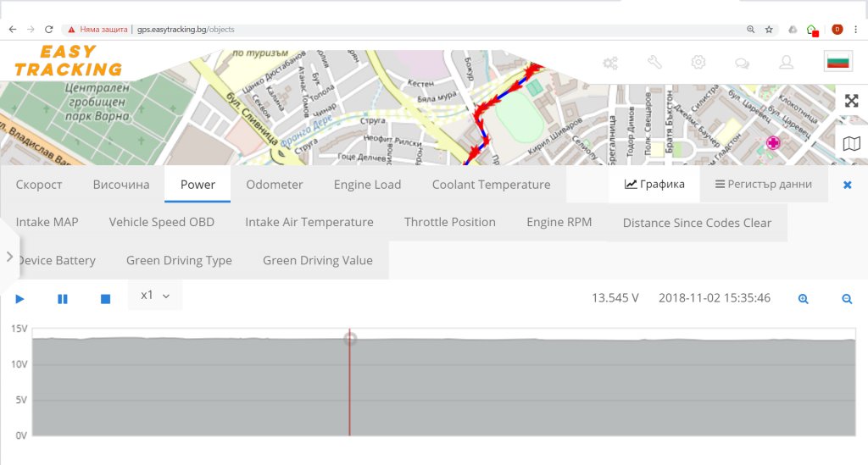The width and height of the screenshot is (868, 465).
Task: Close the graph panel with X
Action: point(847,185)
